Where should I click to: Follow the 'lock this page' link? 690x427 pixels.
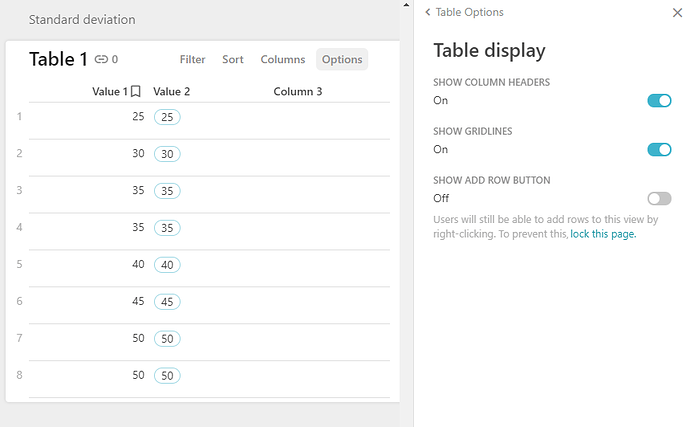point(603,235)
